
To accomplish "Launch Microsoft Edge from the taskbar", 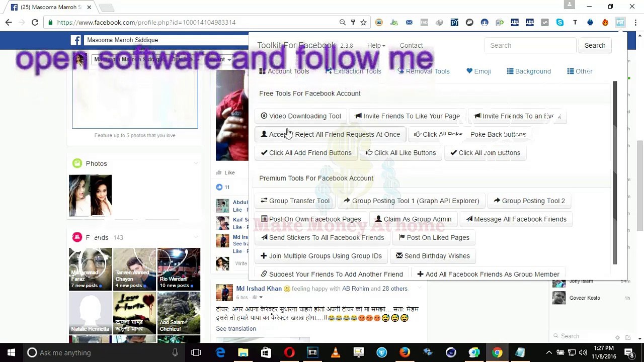I will pyautogui.click(x=220, y=352).
